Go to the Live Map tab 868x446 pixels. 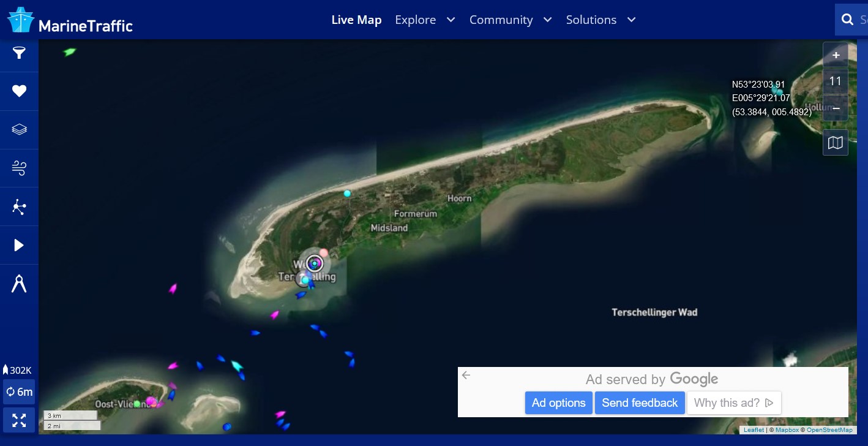(x=356, y=20)
